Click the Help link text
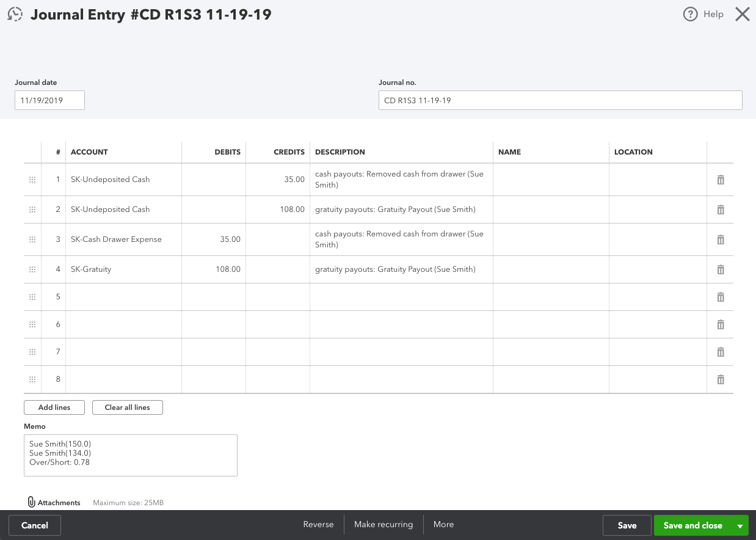 coord(713,14)
